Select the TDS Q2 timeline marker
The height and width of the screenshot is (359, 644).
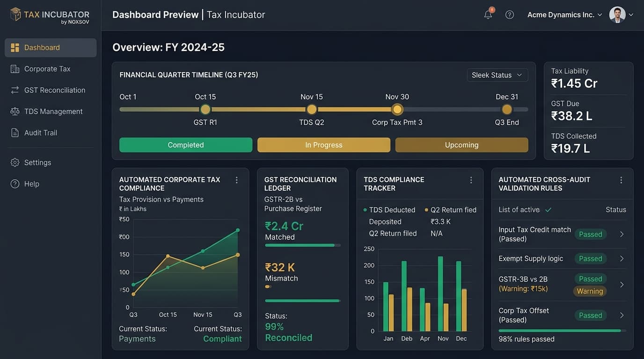(312, 109)
